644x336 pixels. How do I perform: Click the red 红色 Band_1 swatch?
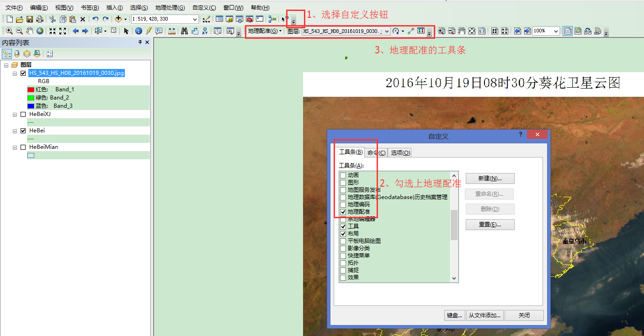pyautogui.click(x=31, y=89)
